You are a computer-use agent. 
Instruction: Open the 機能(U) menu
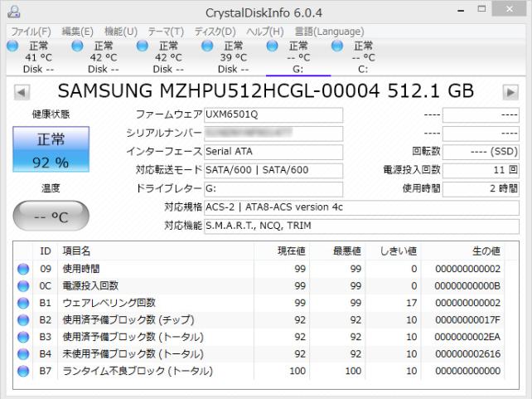(121, 32)
